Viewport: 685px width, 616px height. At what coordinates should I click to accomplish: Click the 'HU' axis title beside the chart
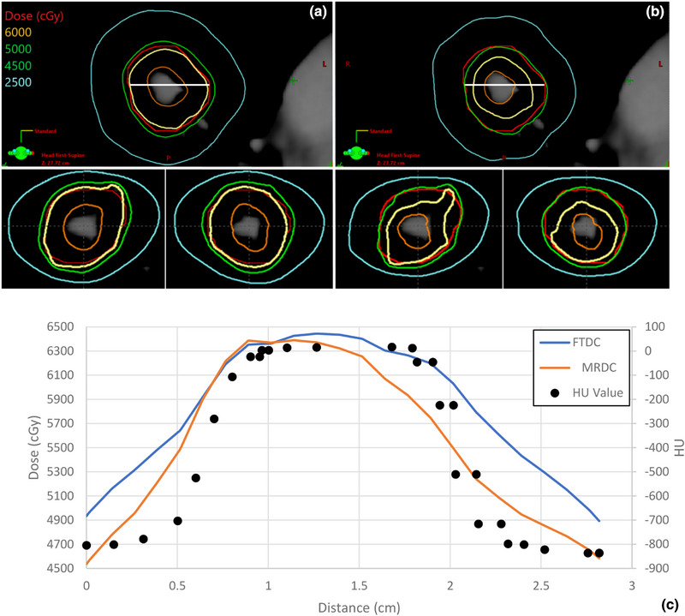click(678, 448)
